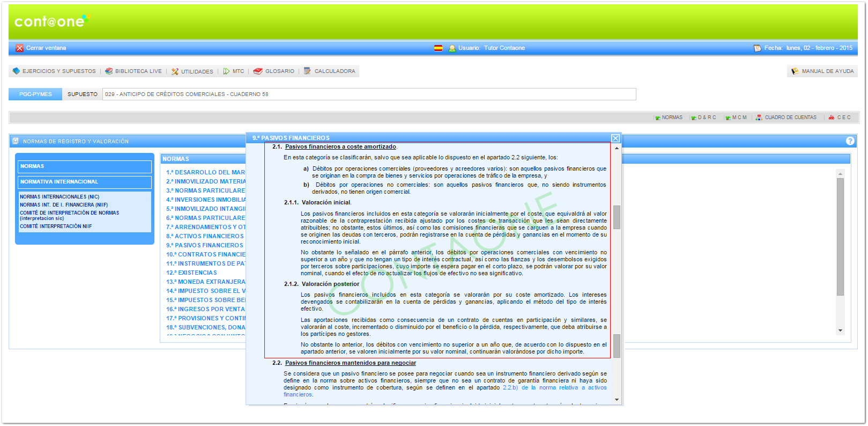Screen dimensions: 868x426
Task: Open Ejercicios y Supuestos menu
Action: tap(54, 71)
